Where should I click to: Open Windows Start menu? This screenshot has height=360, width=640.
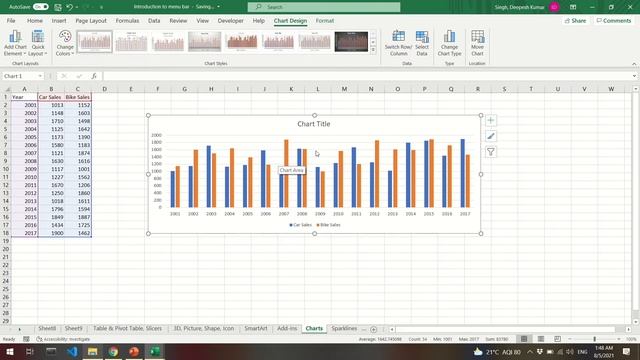point(9,351)
